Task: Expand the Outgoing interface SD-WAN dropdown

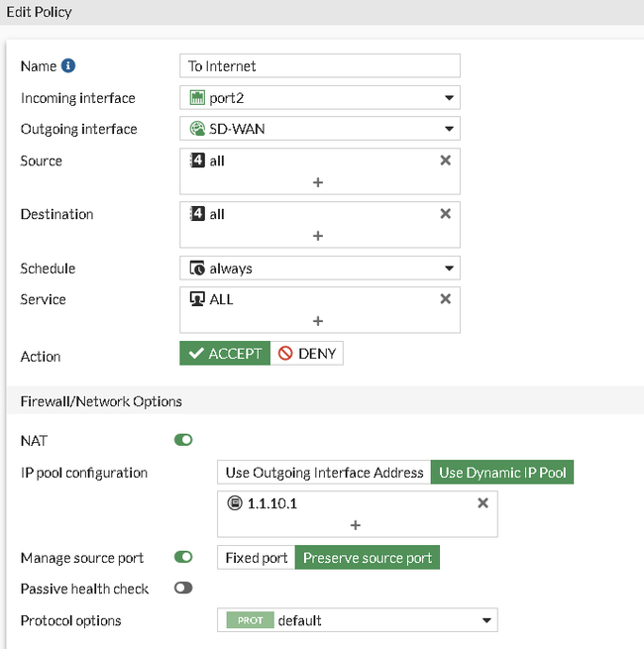Action: click(320, 129)
